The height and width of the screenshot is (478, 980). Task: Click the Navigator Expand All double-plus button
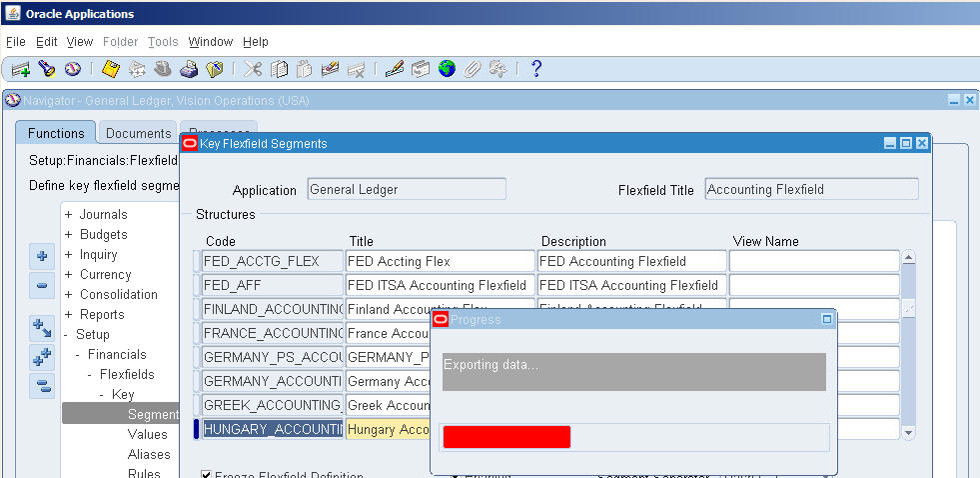(x=42, y=357)
